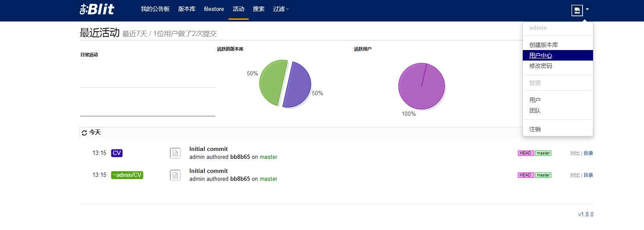Open avatar icon of ~admin/CV commit row
The width and height of the screenshot is (644, 230).
pos(175,175)
